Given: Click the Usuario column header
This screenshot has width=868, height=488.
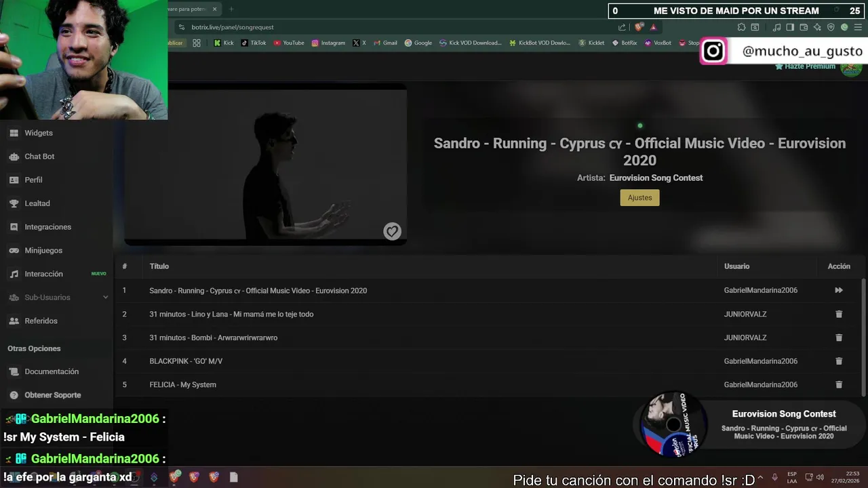Looking at the screenshot, I should click(736, 266).
